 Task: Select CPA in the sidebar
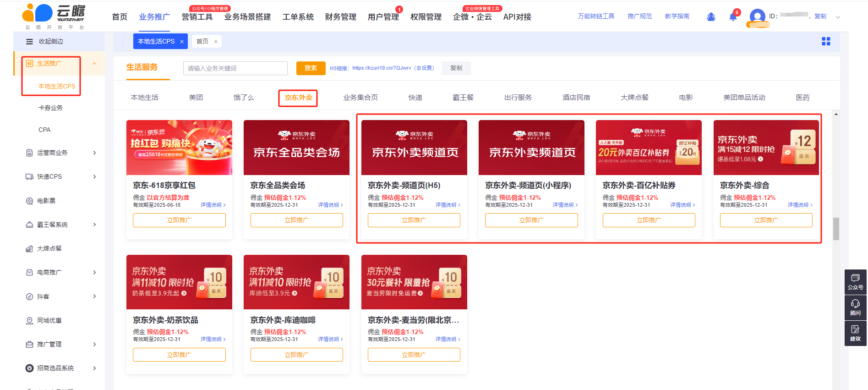point(44,130)
